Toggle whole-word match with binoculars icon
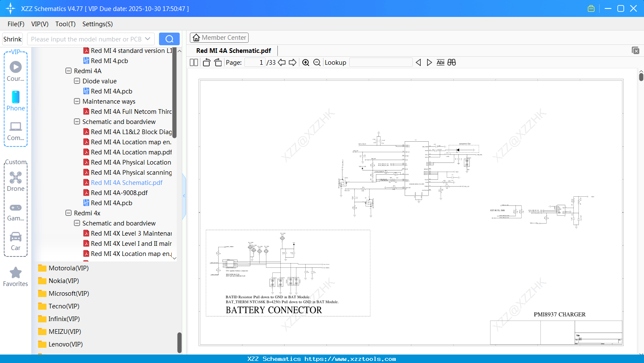This screenshot has width=644, height=363. coord(451,62)
